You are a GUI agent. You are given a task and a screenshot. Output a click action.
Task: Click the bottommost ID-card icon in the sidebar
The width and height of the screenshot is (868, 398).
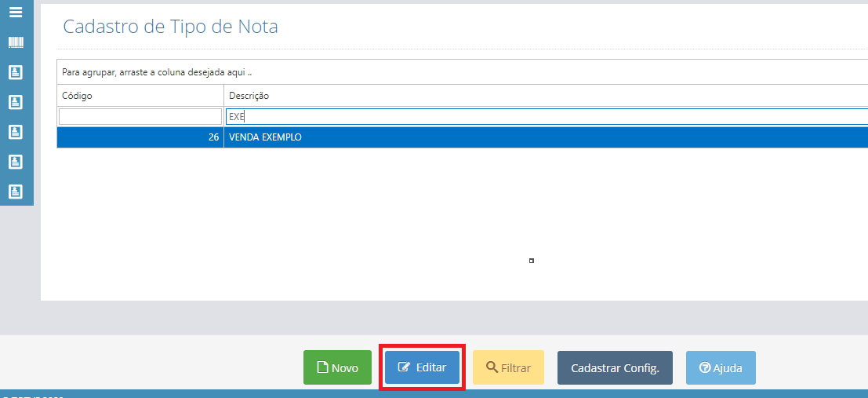click(16, 192)
